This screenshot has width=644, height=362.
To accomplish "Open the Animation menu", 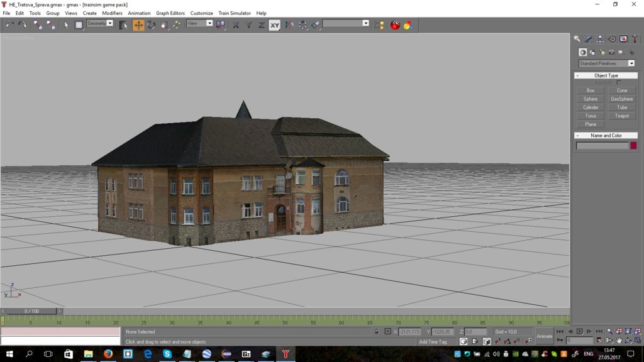I will [139, 13].
